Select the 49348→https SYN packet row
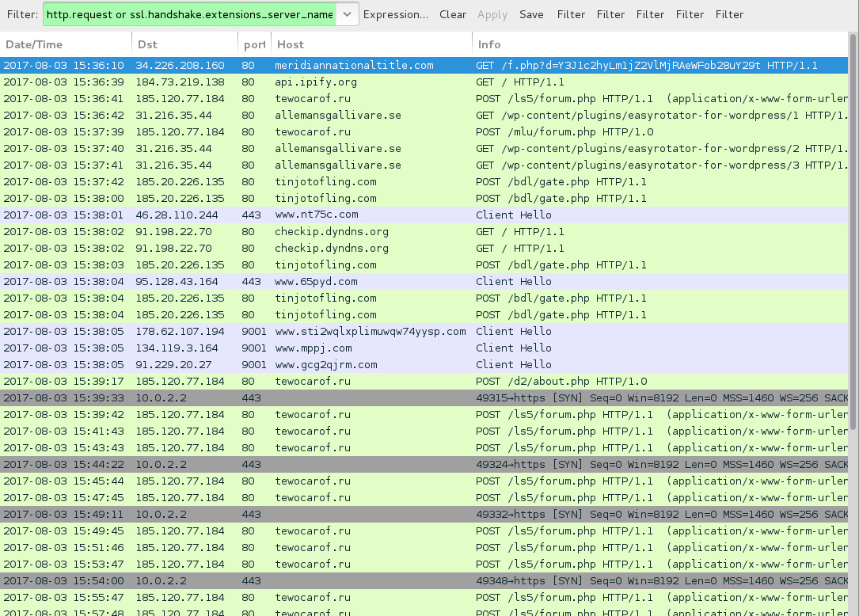 click(424, 580)
